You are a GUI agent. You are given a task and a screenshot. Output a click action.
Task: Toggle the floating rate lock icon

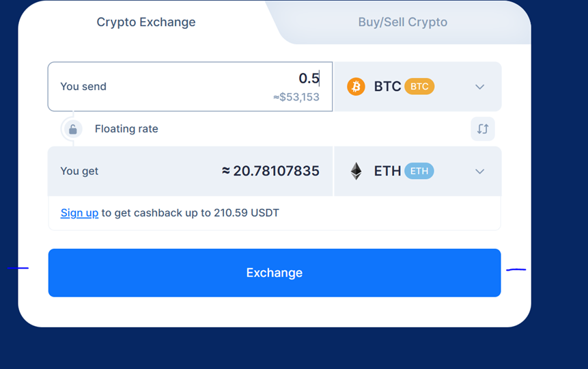[x=73, y=129]
